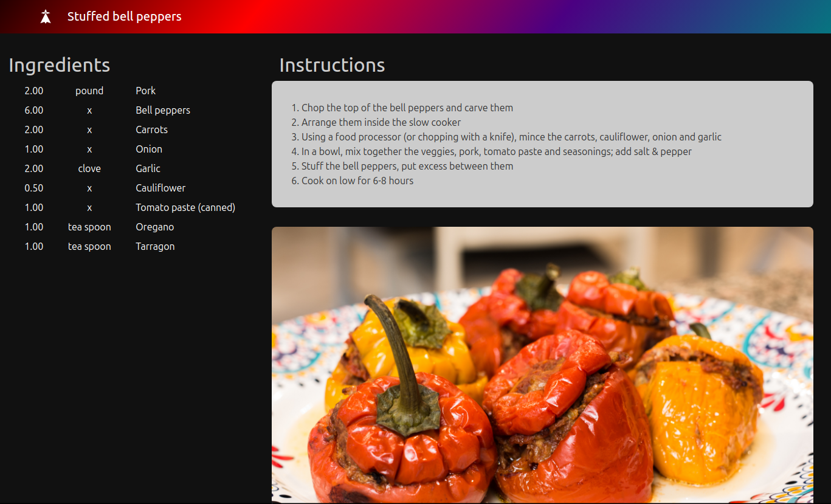This screenshot has width=831, height=504.
Task: Select the Onion ingredient
Action: tap(149, 149)
